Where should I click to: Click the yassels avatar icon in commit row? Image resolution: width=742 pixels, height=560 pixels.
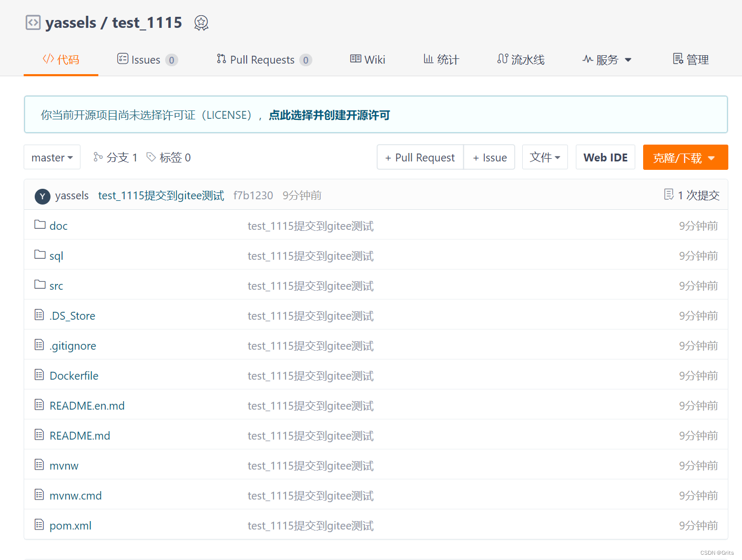43,196
